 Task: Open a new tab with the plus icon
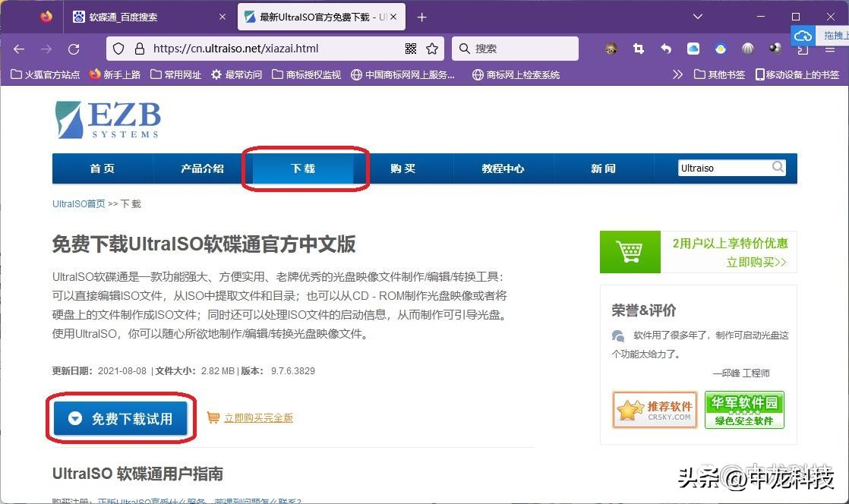(421, 16)
